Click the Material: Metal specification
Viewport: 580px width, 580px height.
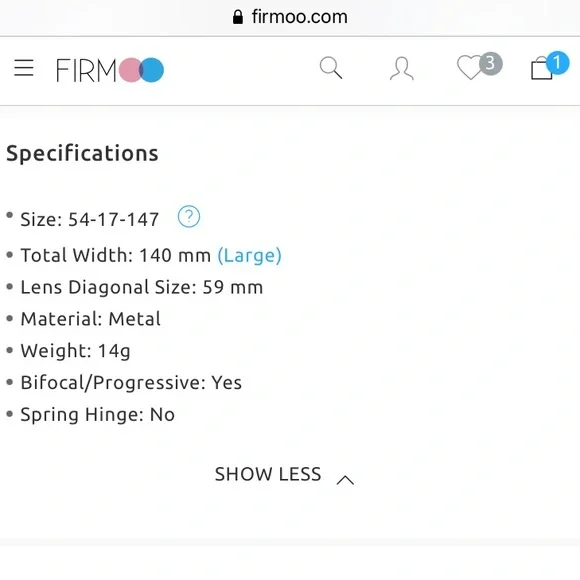(91, 319)
